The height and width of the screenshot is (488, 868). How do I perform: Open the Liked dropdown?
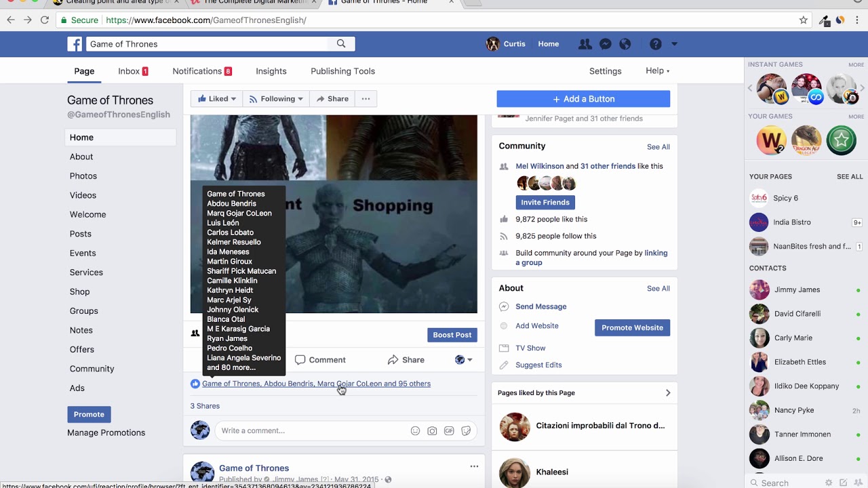[216, 99]
